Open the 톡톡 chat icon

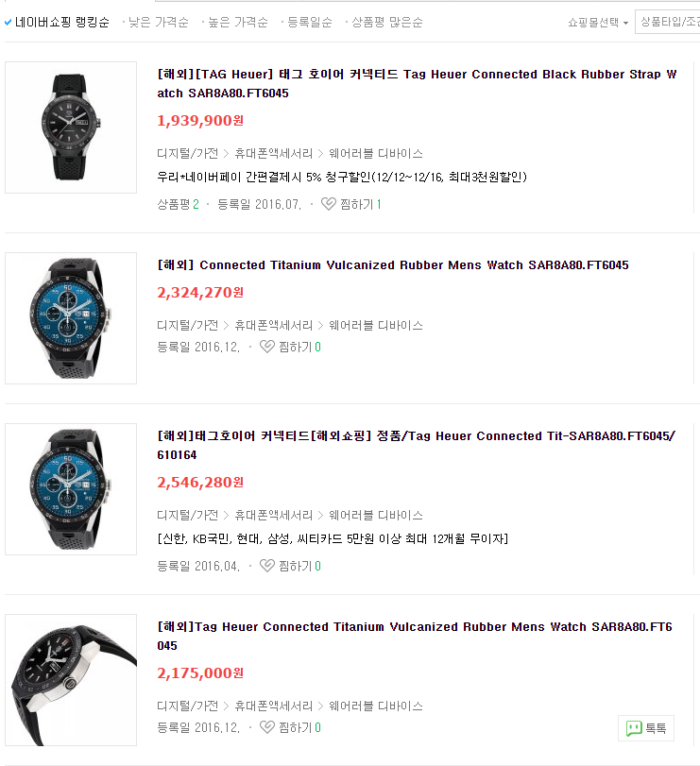(x=646, y=728)
